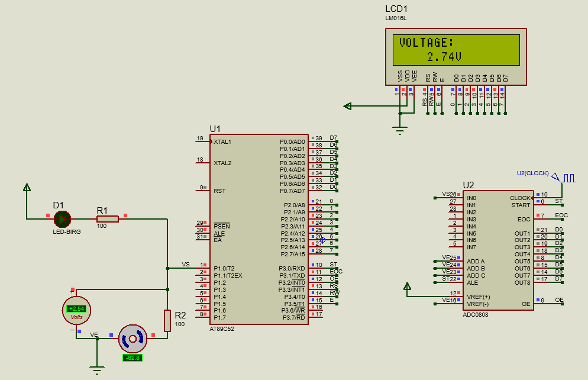This screenshot has width=588, height=380.
Task: Click the P3.1/TXD pin label
Action: pos(292,276)
